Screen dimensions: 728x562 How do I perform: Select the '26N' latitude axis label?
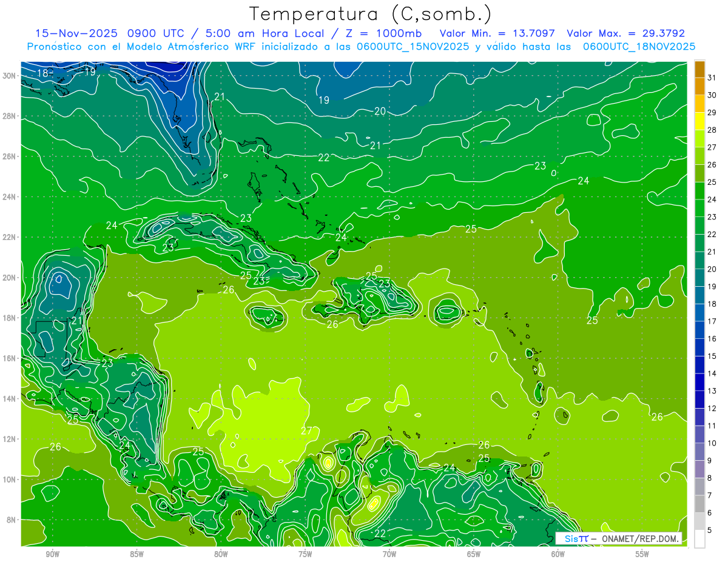click(10, 156)
